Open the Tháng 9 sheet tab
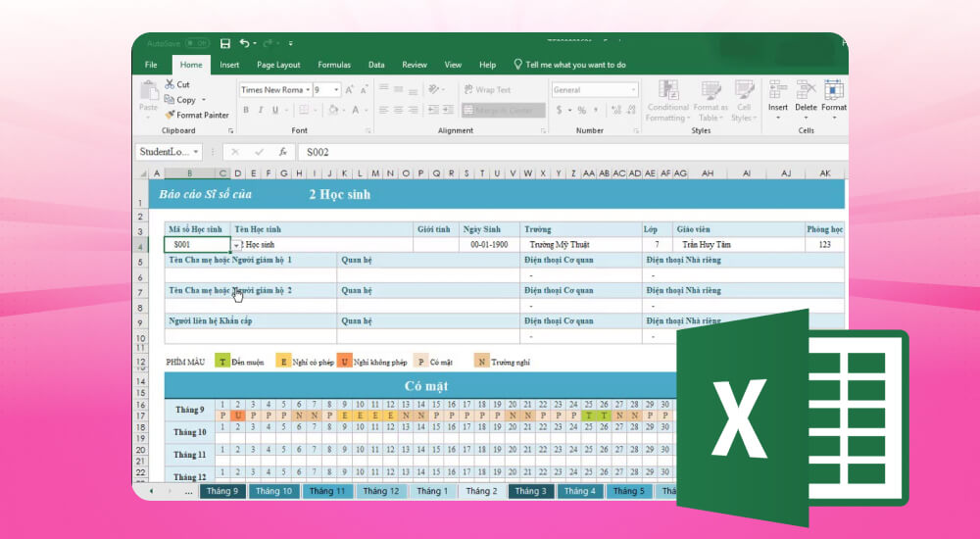The width and height of the screenshot is (980, 539). (221, 491)
